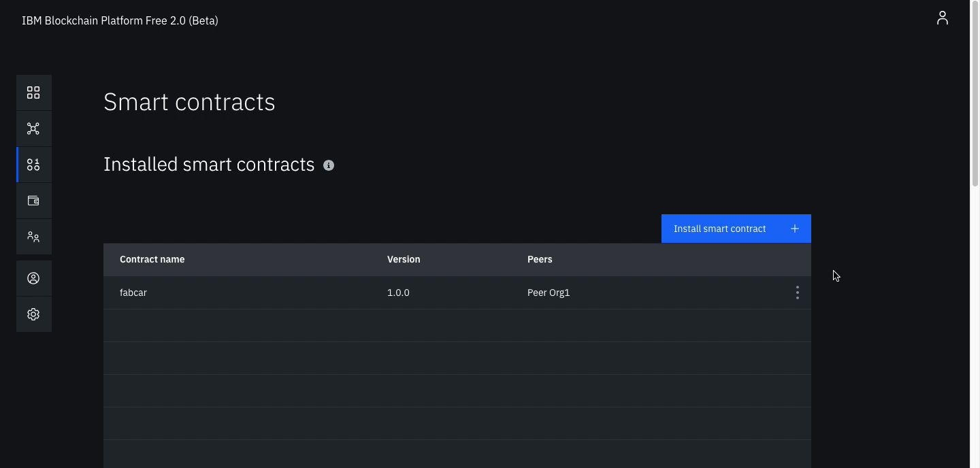Click the Install smart contract button
Viewport: 980px width, 468px height.
pos(736,229)
